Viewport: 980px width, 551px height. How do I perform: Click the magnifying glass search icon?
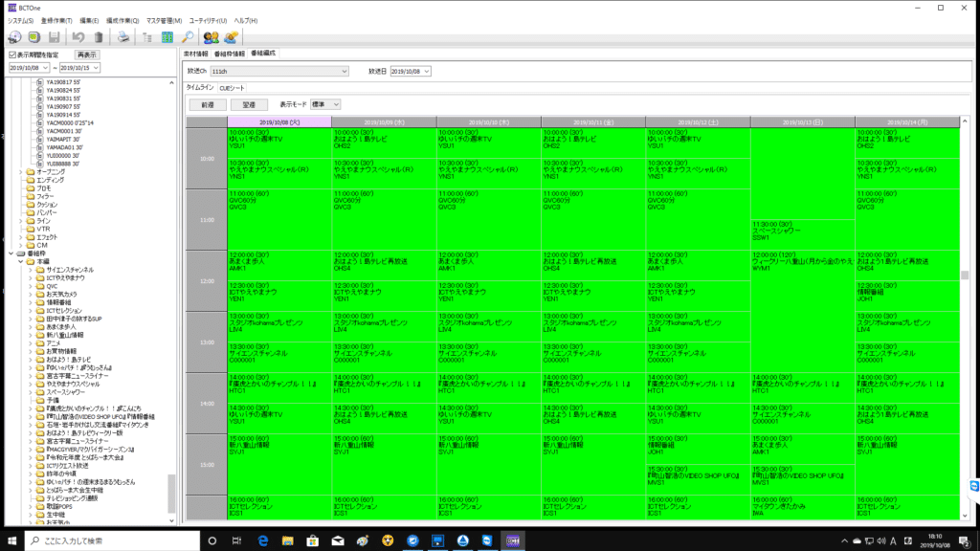click(x=188, y=37)
